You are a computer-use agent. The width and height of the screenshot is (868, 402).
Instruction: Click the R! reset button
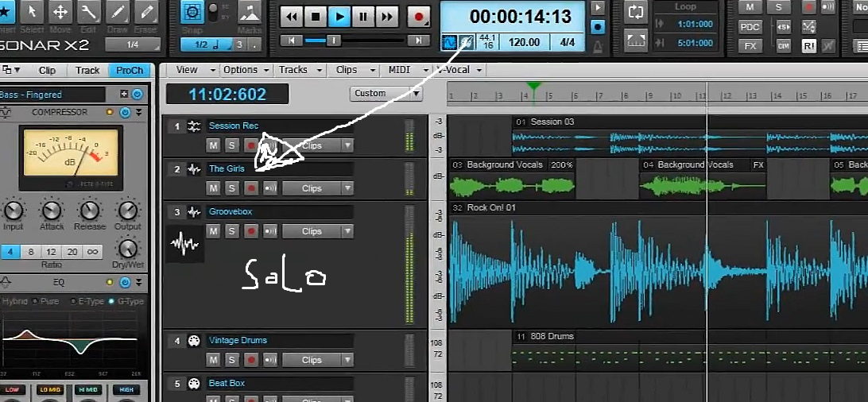click(x=808, y=46)
